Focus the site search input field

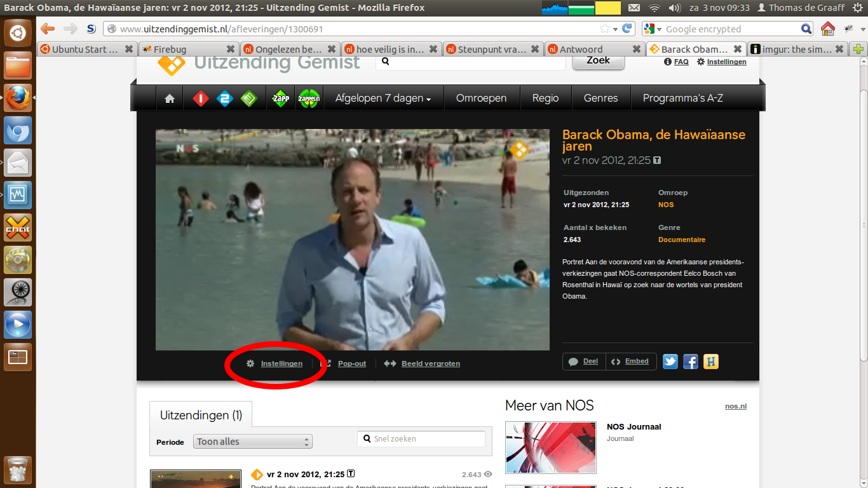click(470, 62)
